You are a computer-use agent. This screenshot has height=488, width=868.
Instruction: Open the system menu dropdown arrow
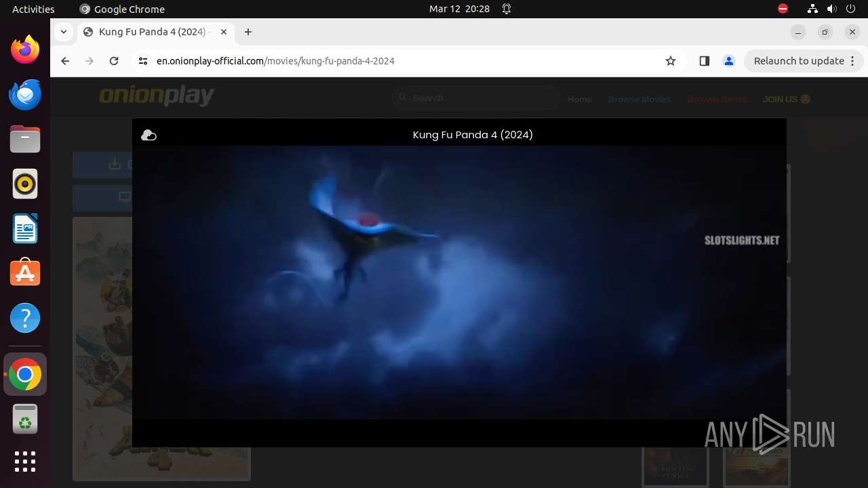tap(851, 9)
